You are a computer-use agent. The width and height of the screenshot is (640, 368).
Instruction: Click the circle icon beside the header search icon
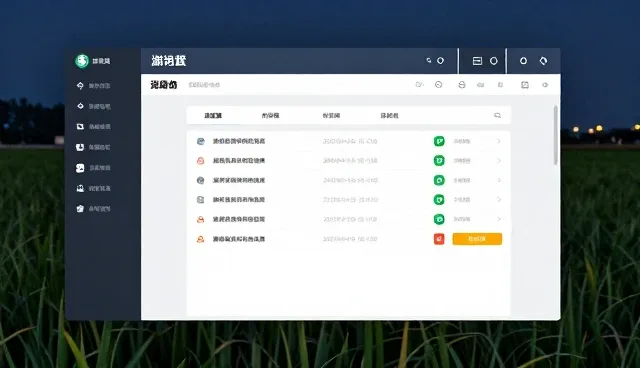440,60
